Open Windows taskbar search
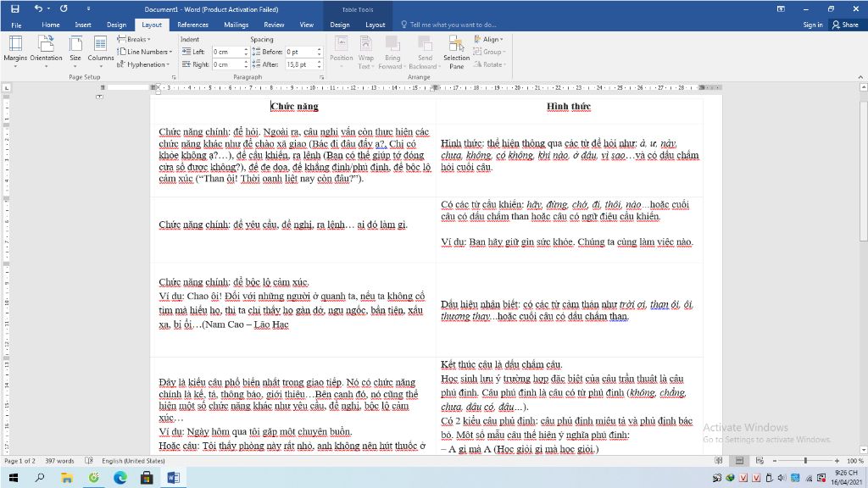 click(40, 478)
